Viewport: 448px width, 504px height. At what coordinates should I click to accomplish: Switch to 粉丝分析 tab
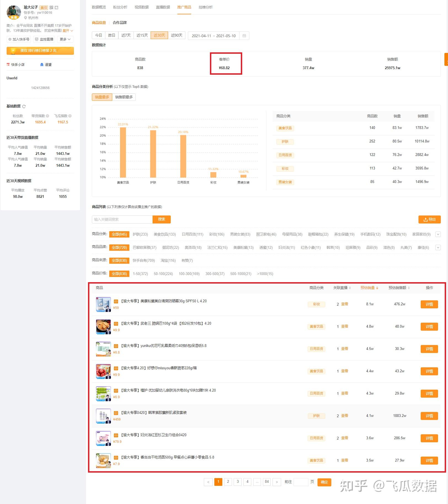tap(120, 7)
